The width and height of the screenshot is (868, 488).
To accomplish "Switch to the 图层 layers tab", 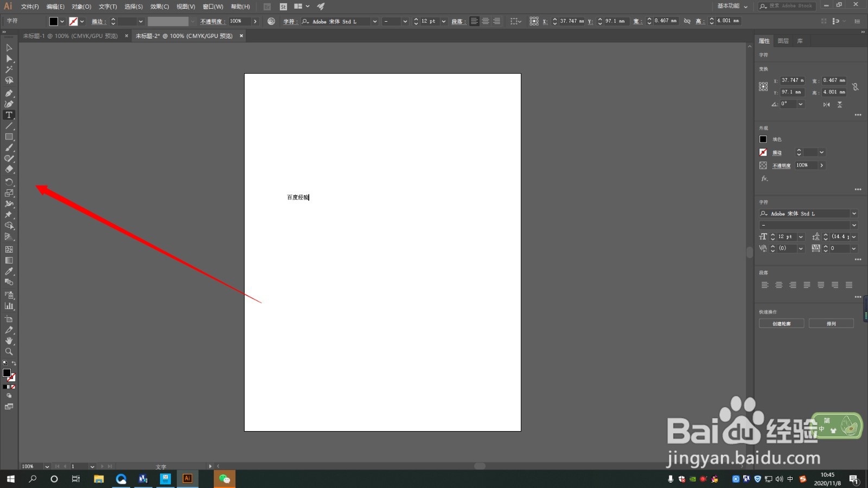I will (x=783, y=41).
